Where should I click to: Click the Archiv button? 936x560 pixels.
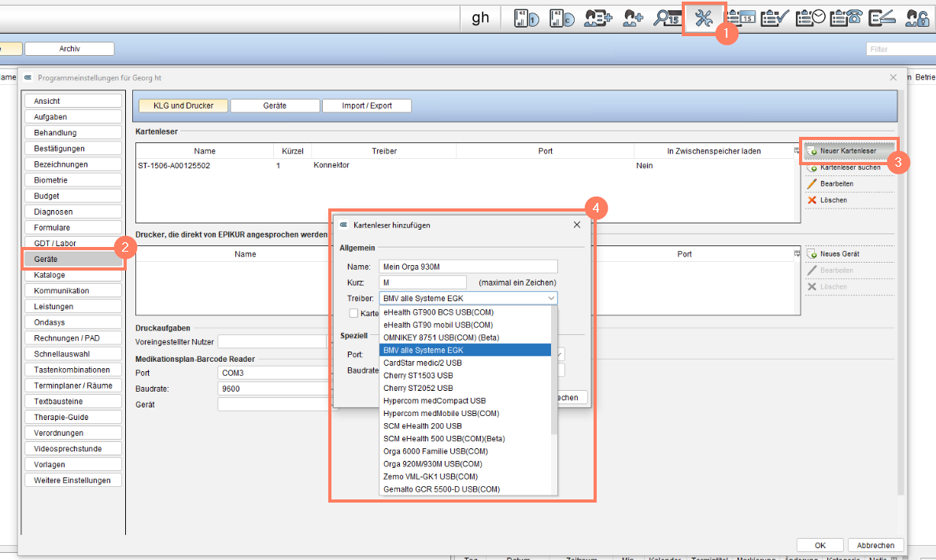(69, 49)
